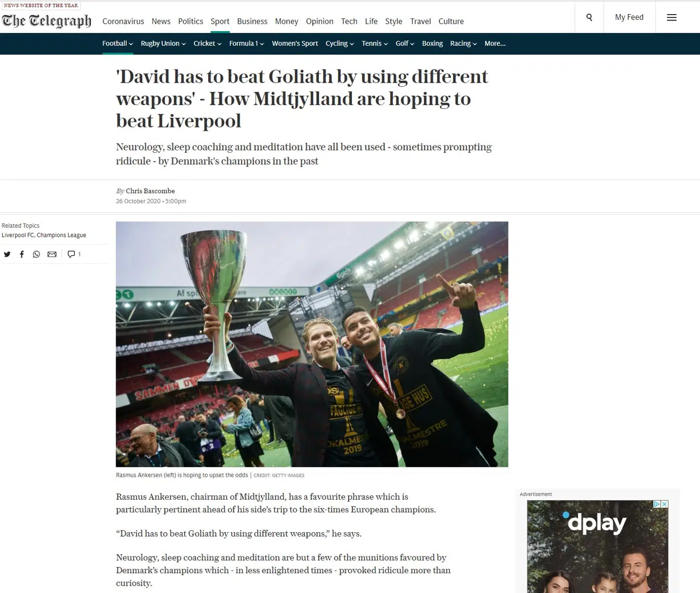
Task: Expand the Football dropdown menu
Action: tap(118, 43)
